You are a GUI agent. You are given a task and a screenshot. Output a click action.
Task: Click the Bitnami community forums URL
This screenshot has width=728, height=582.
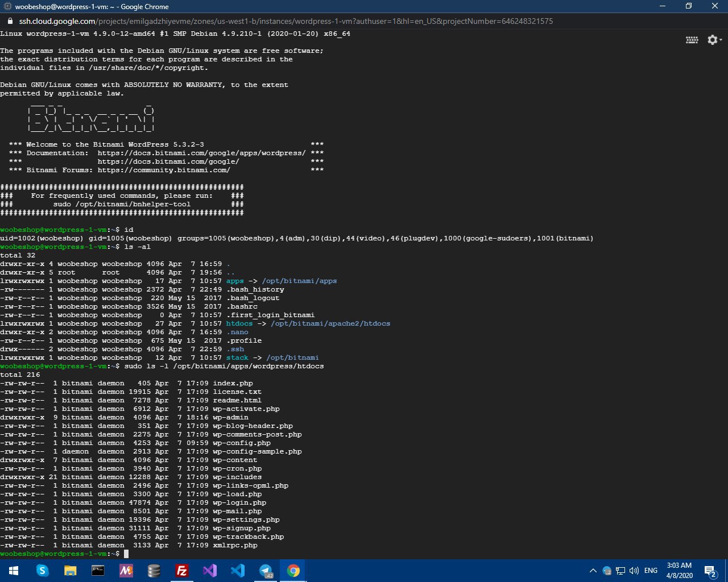coord(164,170)
